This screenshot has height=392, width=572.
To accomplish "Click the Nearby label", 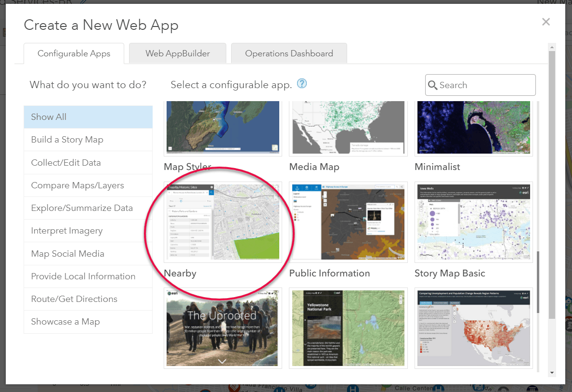I will pyautogui.click(x=180, y=274).
